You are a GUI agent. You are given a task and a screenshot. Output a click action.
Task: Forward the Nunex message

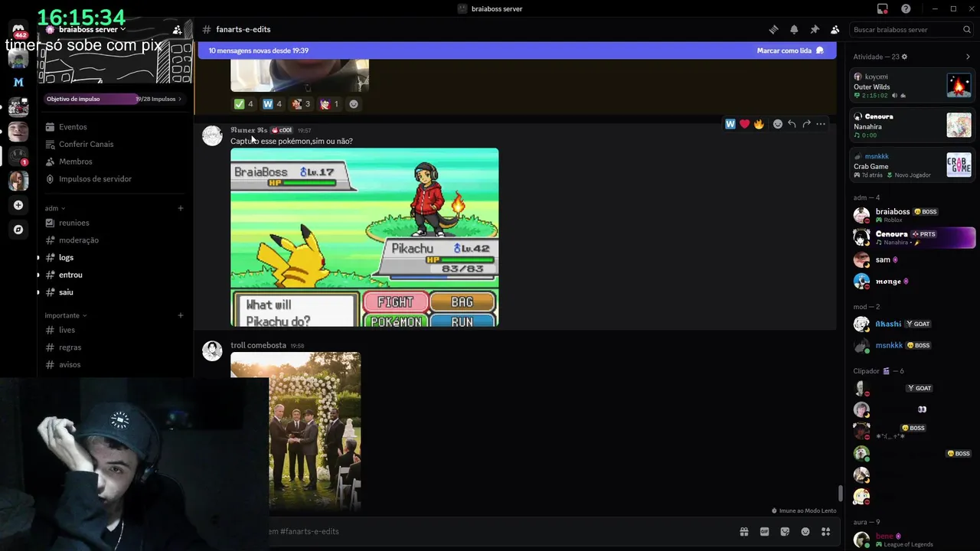click(x=806, y=124)
